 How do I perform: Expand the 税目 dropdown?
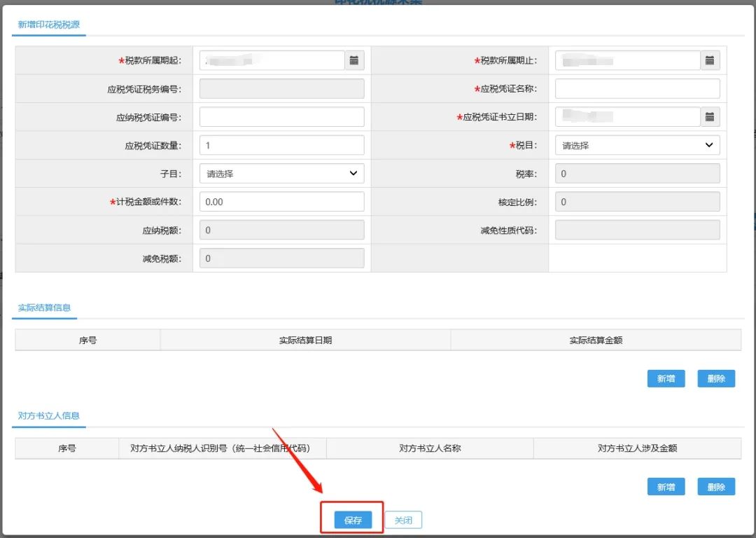[x=638, y=145]
